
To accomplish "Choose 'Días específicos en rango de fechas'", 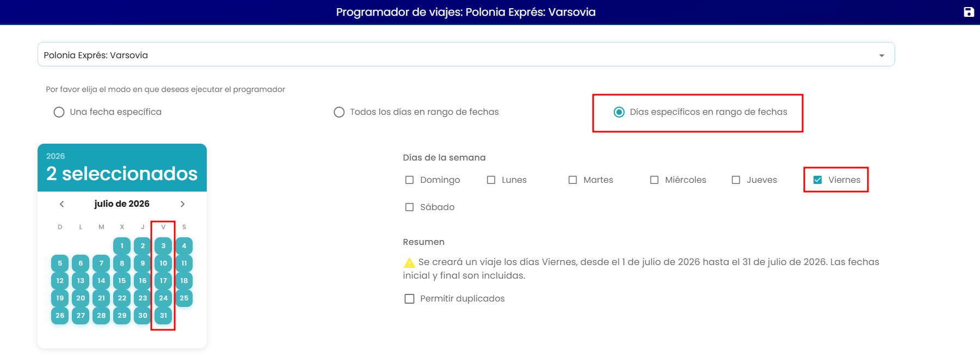I will pyautogui.click(x=619, y=112).
